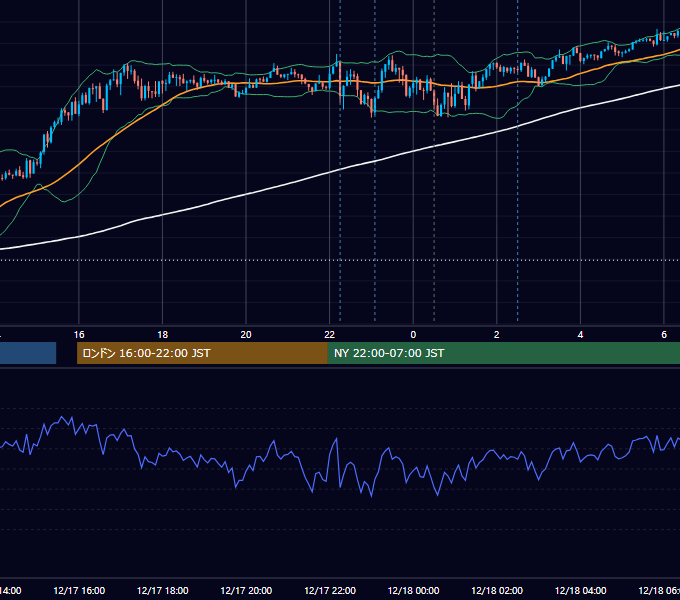Click the 12/17 16:00 date label
The image size is (680, 600).
(x=79, y=591)
